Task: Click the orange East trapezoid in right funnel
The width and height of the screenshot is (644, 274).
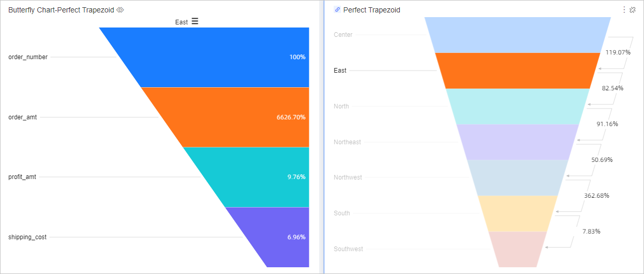Action: pyautogui.click(x=518, y=71)
